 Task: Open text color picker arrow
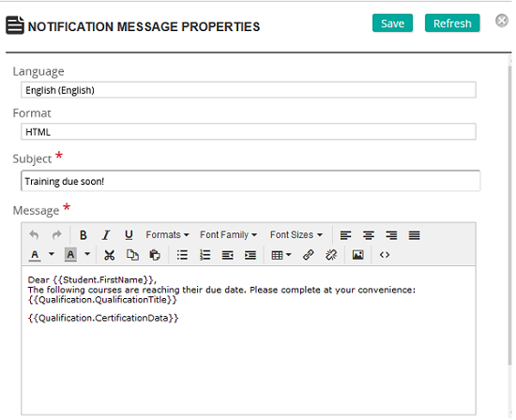[52, 254]
